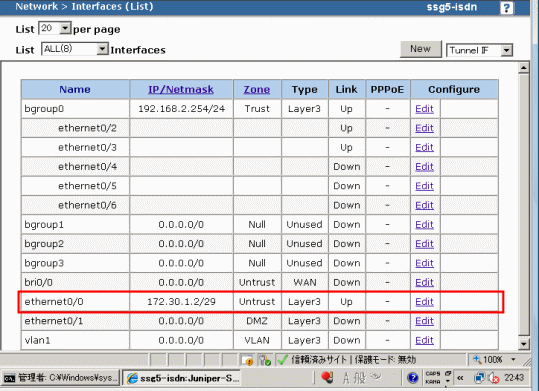This screenshot has height=391, width=539.
Task: Open the IME language bar options arrow
Action: point(448,381)
